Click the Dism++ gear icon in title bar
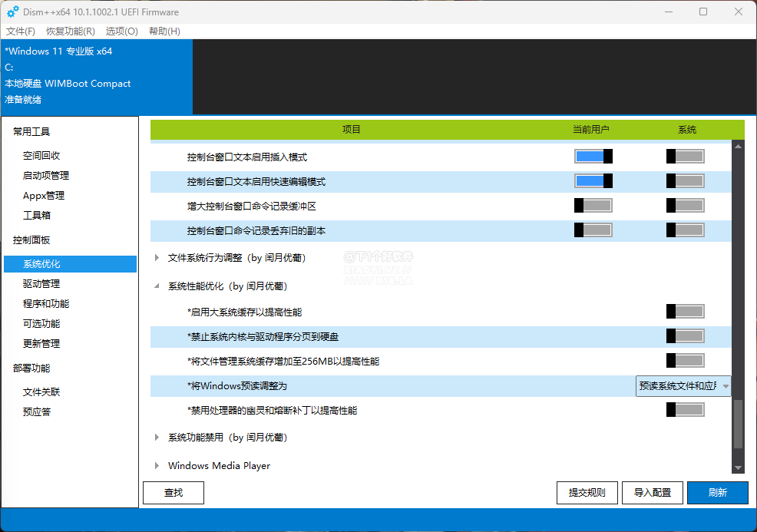 tap(13, 12)
